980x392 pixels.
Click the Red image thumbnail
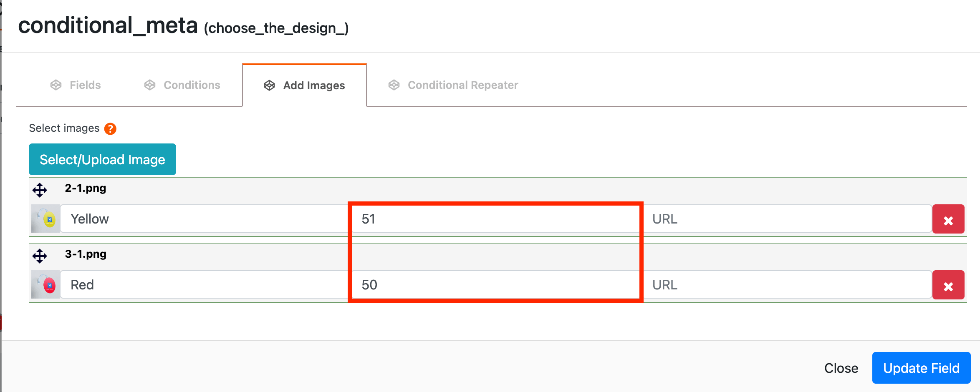45,284
